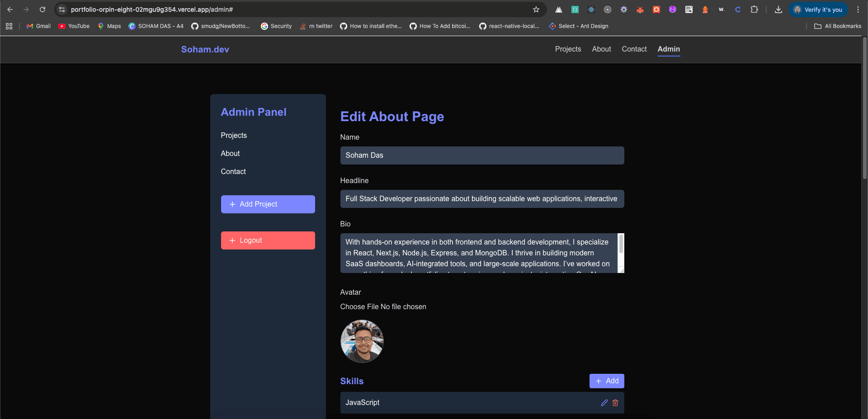Select Admin in the top navigation
The image size is (868, 419).
[x=669, y=49]
